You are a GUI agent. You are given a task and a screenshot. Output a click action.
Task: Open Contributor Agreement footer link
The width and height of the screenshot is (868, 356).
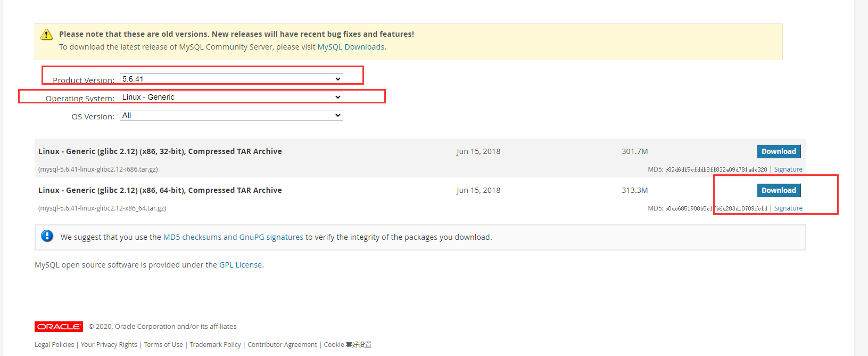coord(282,345)
